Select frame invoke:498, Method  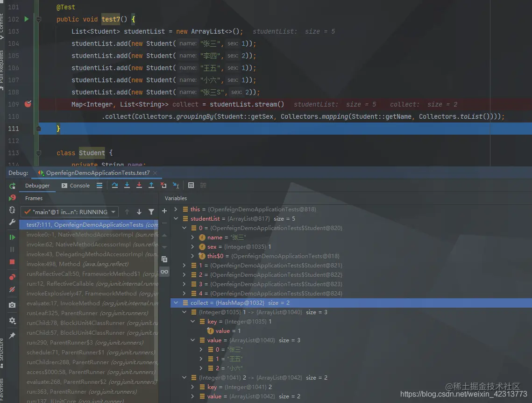pyautogui.click(x=89, y=264)
